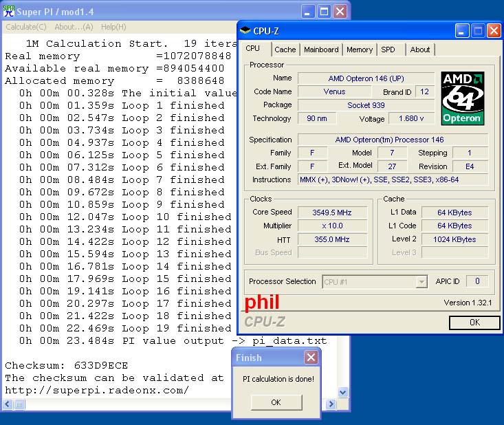Click the Loop 1 finished line
This screenshot has width=504, height=425.
click(122, 105)
